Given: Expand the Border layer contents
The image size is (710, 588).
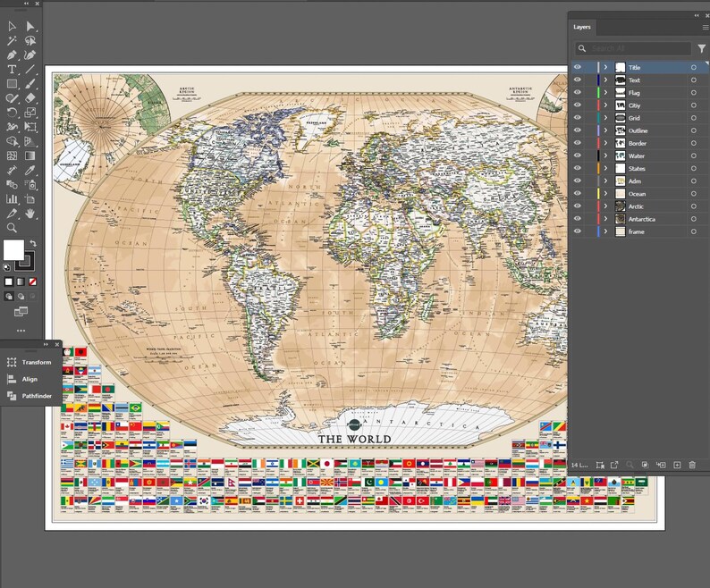Looking at the screenshot, I should pos(605,143).
